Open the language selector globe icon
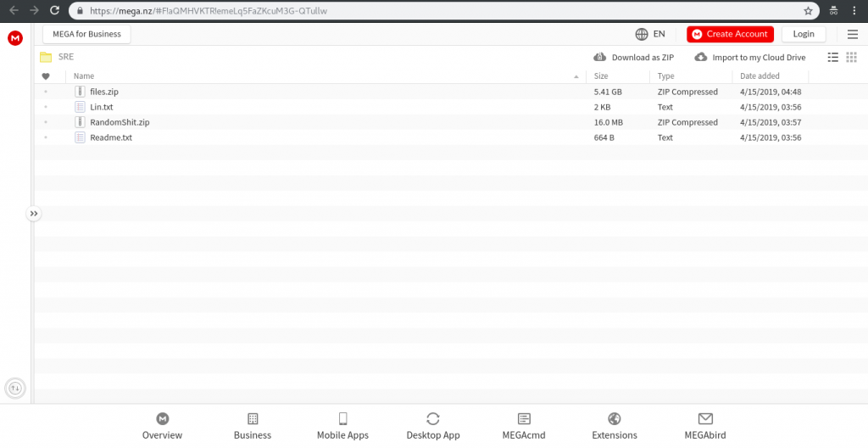Screen dimensions: 868x448 (642, 35)
